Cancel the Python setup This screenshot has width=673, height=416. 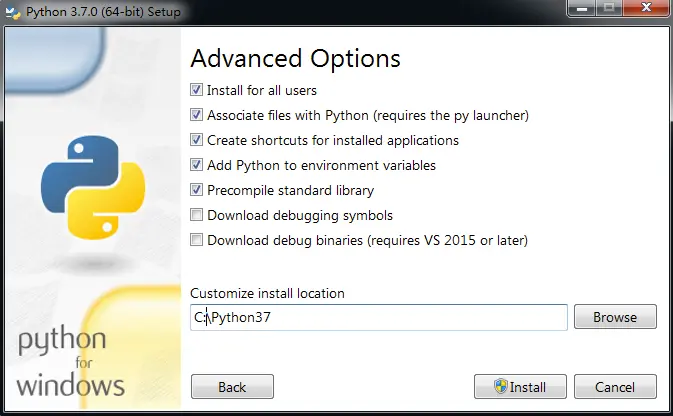coord(615,387)
